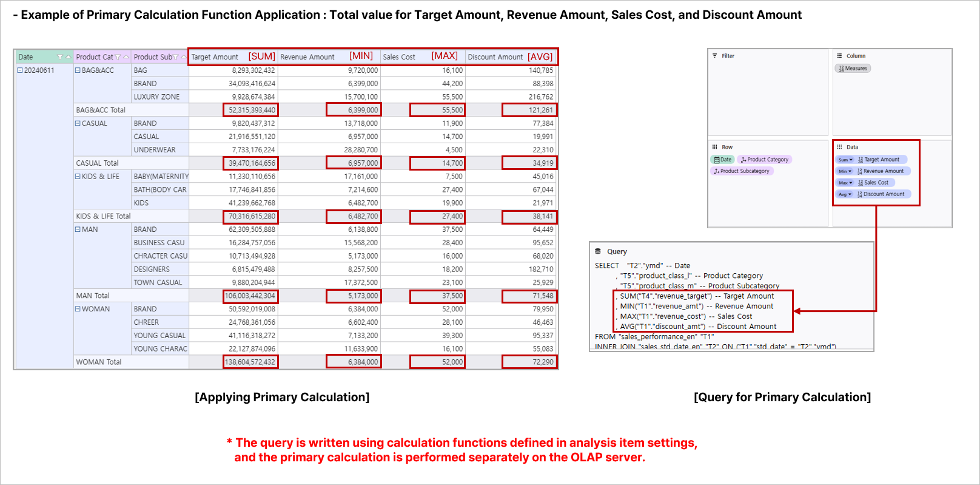Open the filter icon in Date column header
The height and width of the screenshot is (485, 980).
(60, 57)
